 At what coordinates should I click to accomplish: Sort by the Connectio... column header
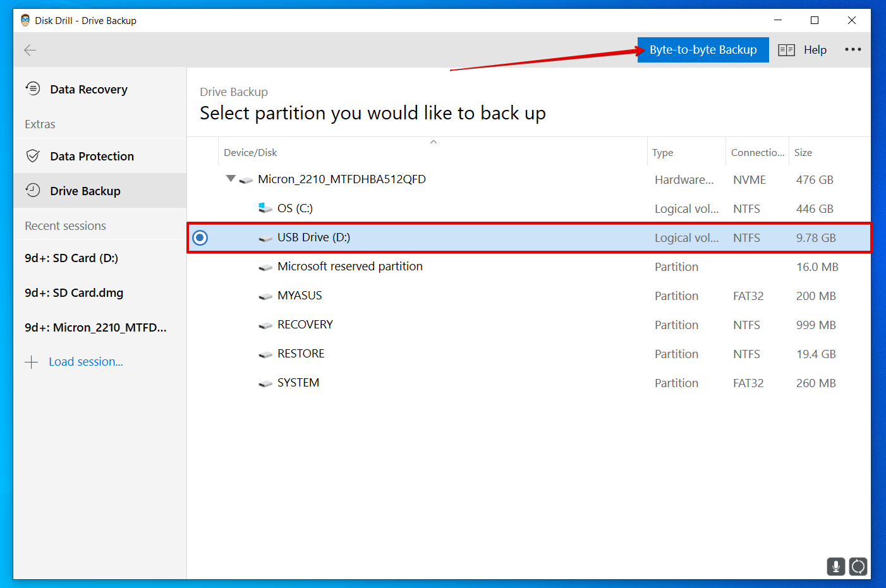(758, 153)
